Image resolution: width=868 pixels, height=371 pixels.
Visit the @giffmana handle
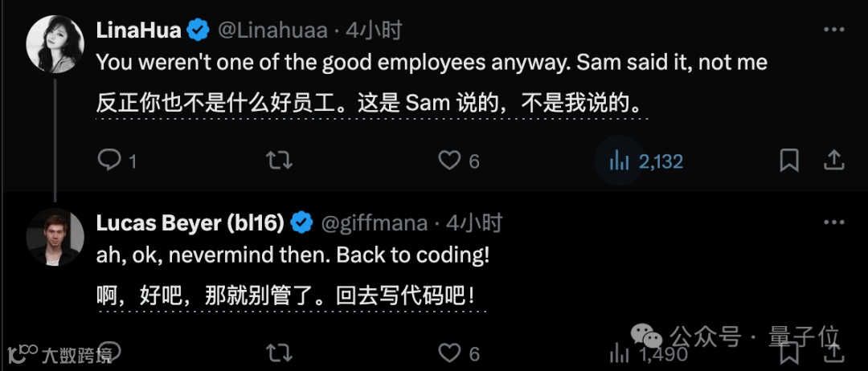click(x=375, y=222)
